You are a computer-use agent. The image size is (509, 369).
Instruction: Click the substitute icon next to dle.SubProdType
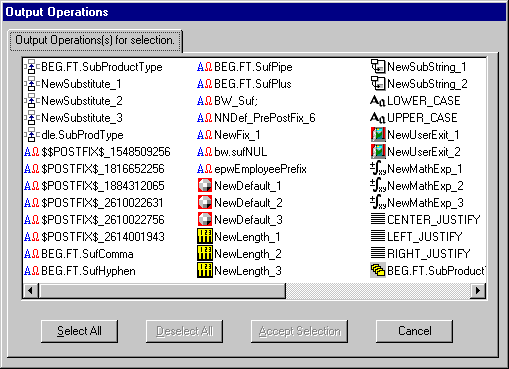[x=31, y=135]
